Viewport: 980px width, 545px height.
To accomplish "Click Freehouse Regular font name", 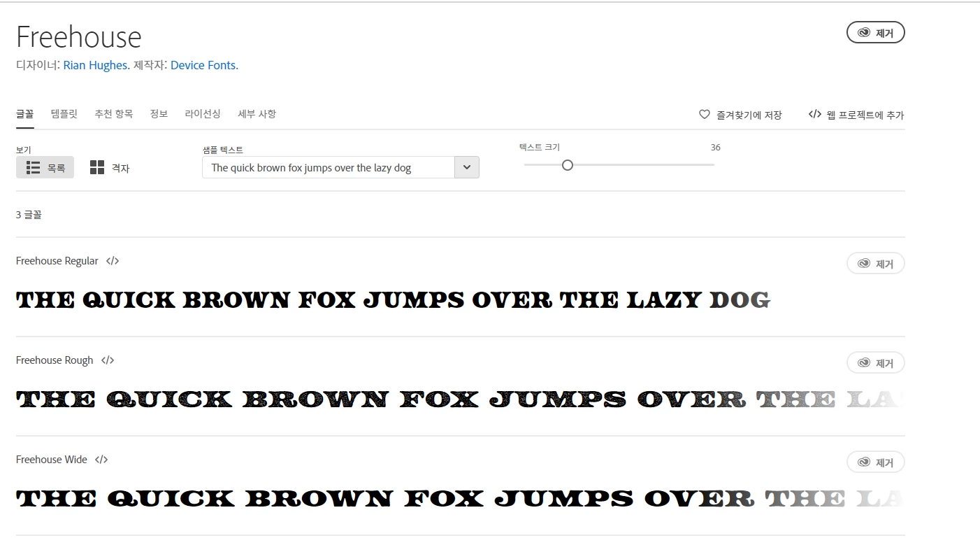I will tap(57, 261).
